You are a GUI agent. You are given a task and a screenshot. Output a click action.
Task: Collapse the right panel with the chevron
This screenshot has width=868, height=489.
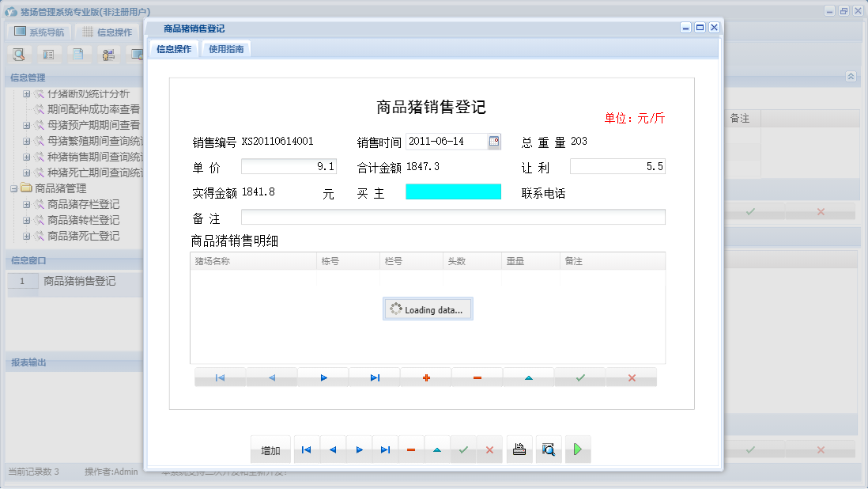coord(851,77)
